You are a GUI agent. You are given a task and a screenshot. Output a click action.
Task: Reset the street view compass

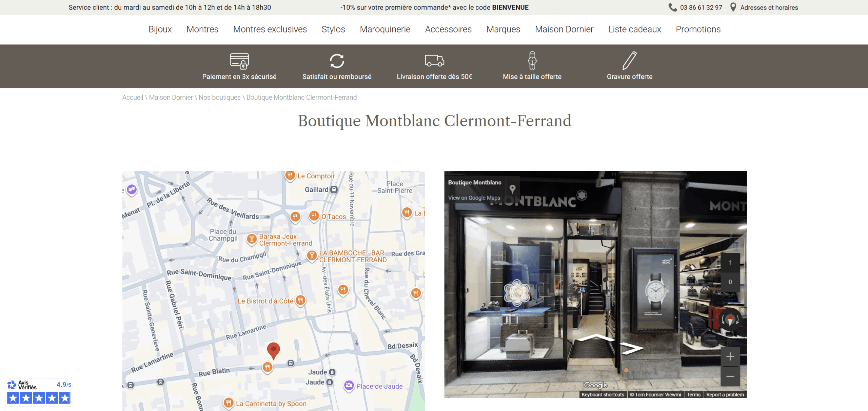(730, 319)
